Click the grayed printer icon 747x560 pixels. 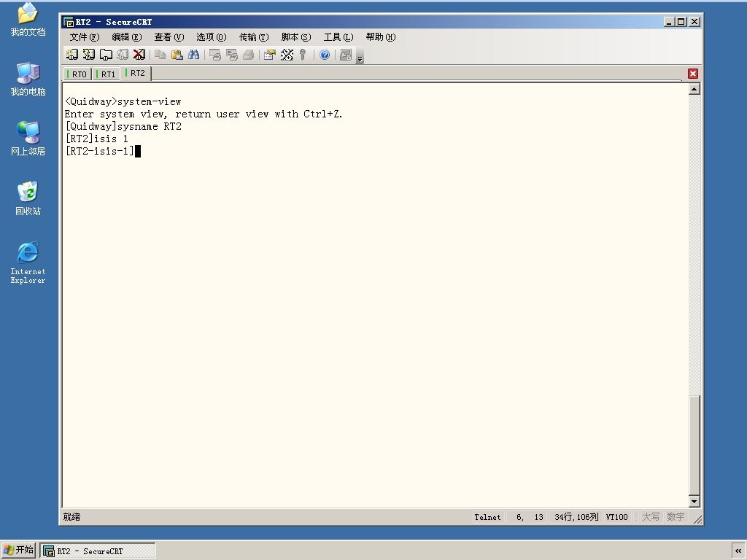(248, 55)
